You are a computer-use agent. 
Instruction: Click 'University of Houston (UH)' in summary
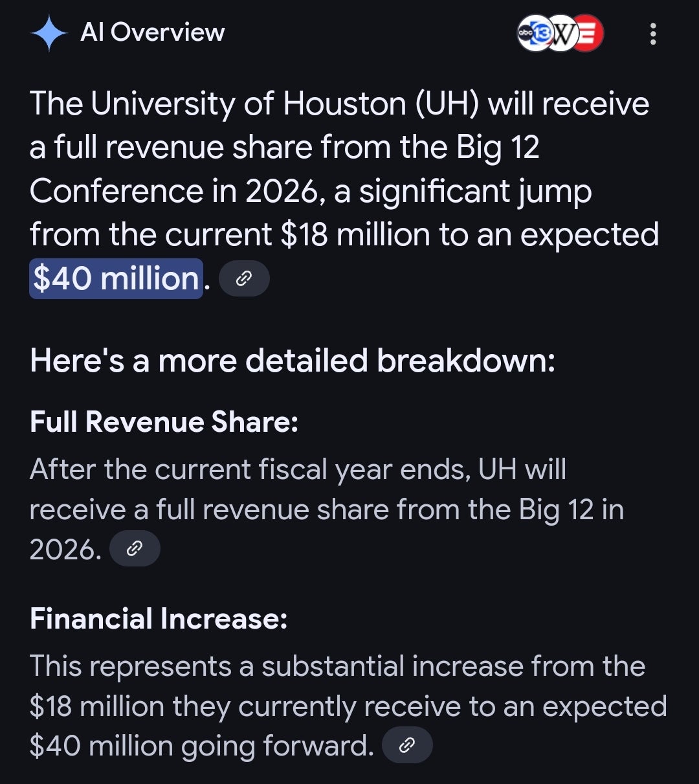[285, 104]
